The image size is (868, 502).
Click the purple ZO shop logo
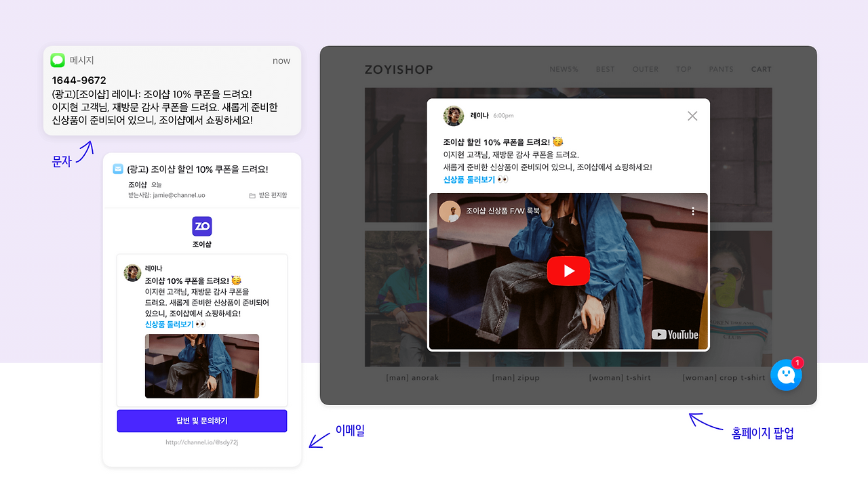point(202,226)
